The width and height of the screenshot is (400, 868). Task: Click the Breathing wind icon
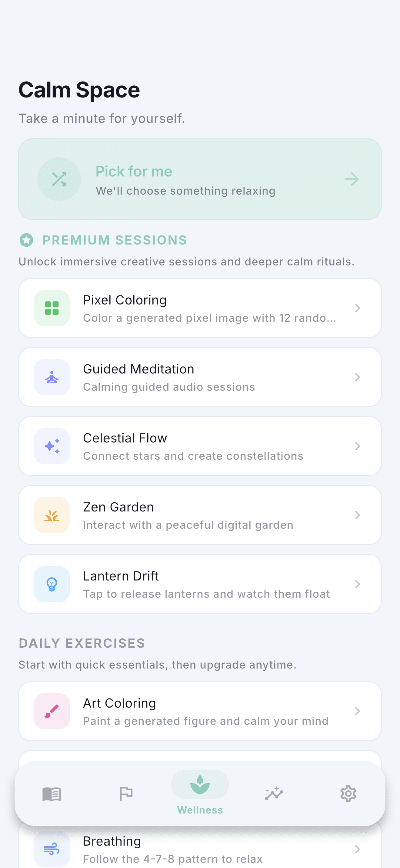tap(52, 850)
